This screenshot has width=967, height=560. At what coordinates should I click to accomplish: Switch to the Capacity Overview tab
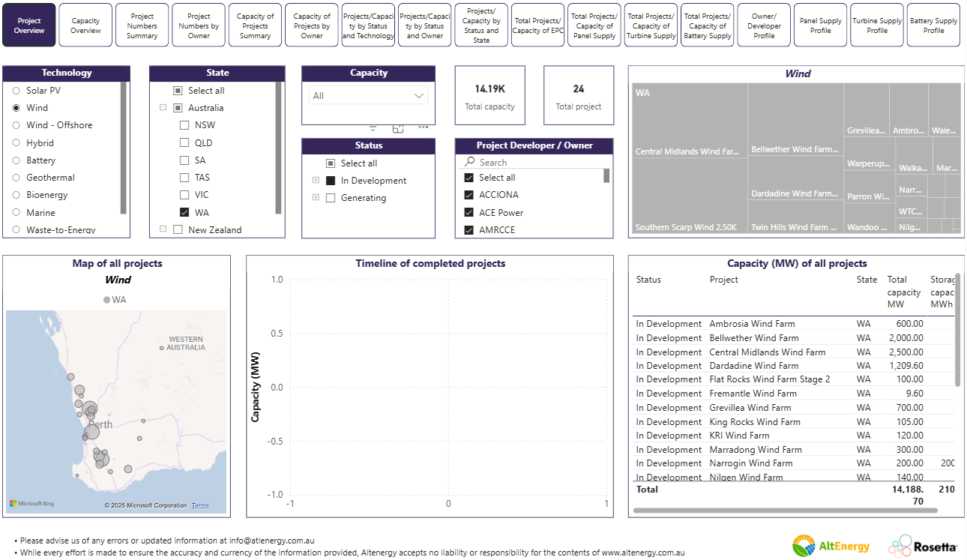(x=85, y=25)
